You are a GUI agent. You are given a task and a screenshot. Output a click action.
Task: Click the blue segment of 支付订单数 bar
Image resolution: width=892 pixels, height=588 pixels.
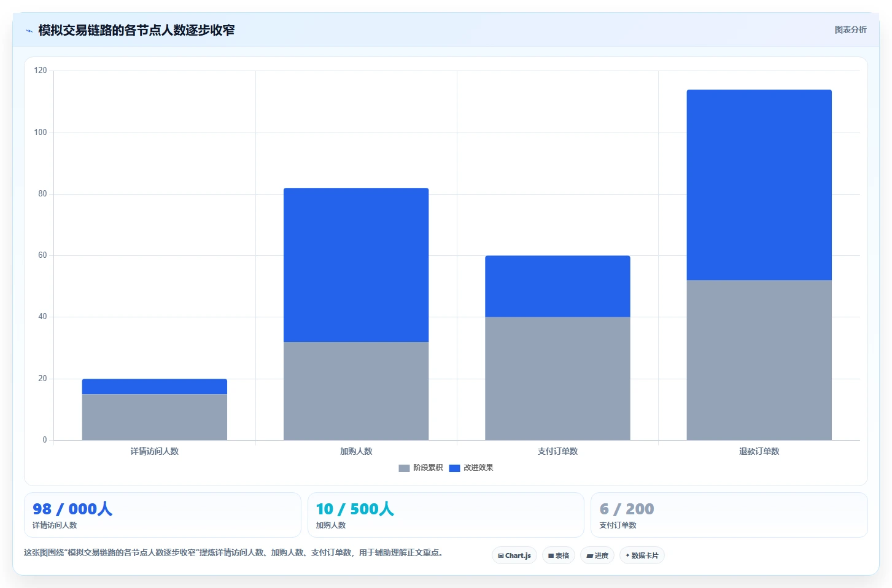[557, 286]
